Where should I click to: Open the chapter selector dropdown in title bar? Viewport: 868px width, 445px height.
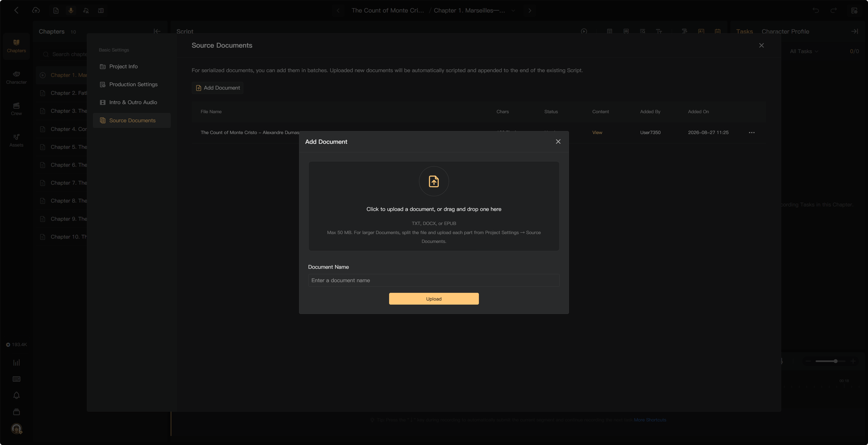pos(513,10)
